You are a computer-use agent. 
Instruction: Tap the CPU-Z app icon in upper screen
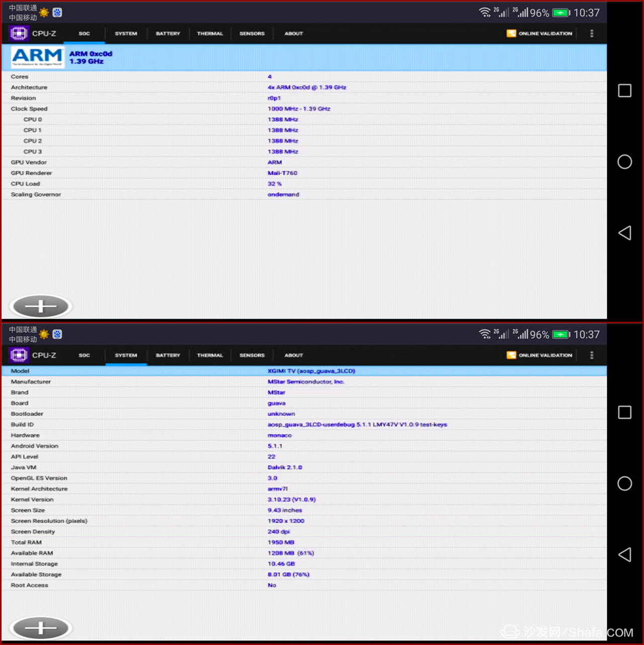(19, 34)
